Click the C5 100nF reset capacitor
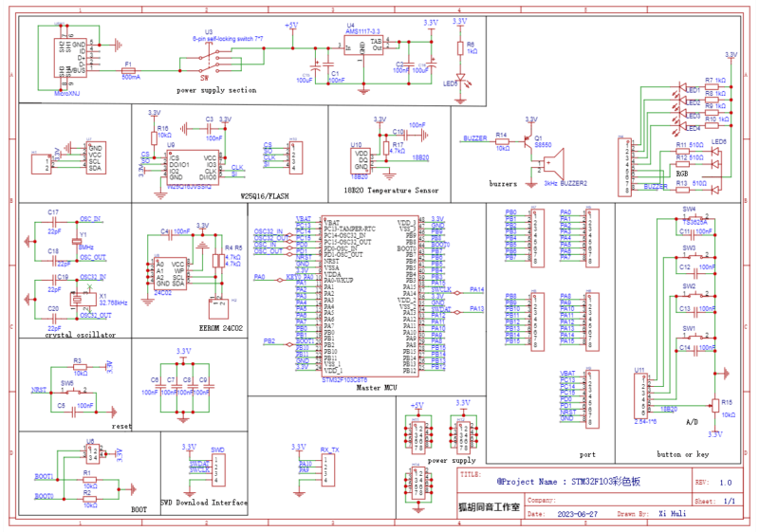 tap(74, 413)
